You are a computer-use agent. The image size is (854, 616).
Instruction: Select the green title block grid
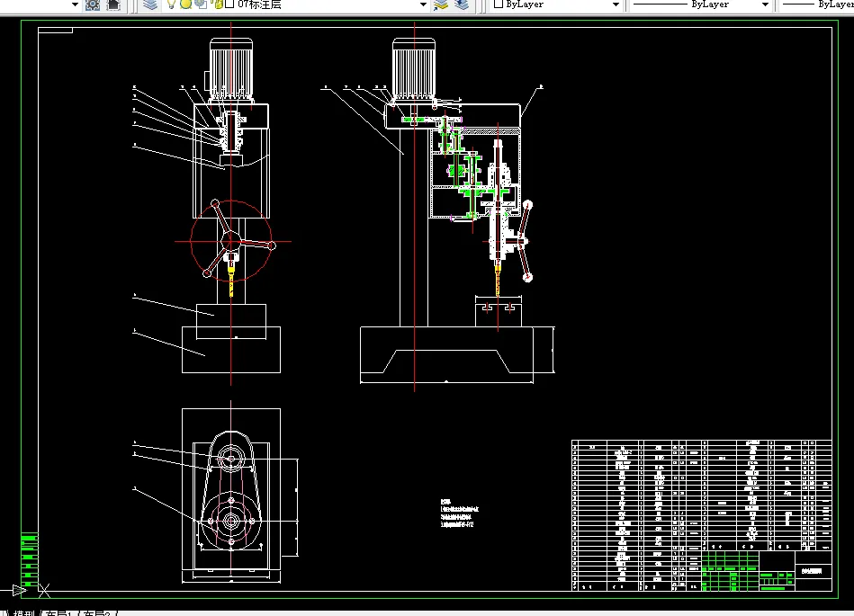point(730,571)
